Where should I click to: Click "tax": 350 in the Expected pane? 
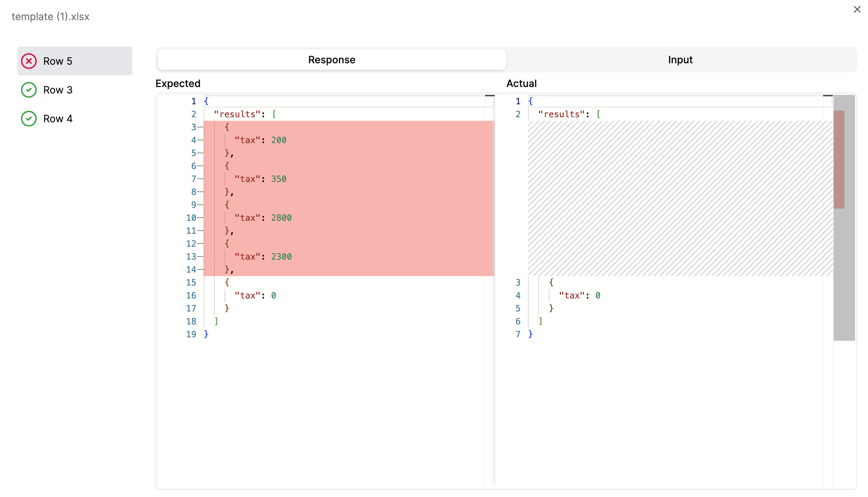click(x=260, y=179)
